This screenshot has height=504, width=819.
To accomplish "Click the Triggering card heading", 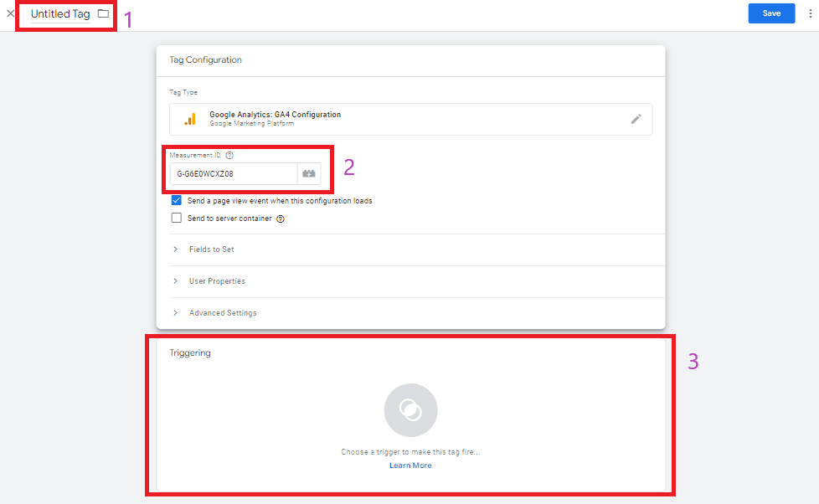I will point(190,353).
